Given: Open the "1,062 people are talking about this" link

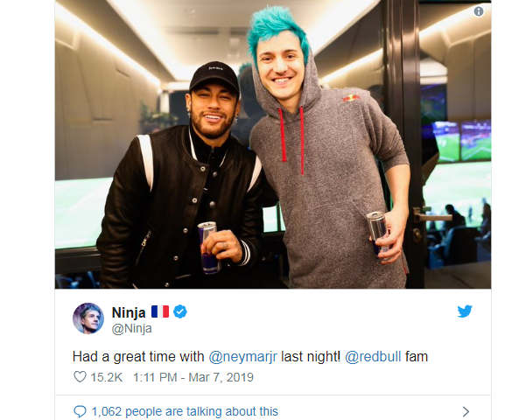Looking at the screenshot, I should [185, 411].
